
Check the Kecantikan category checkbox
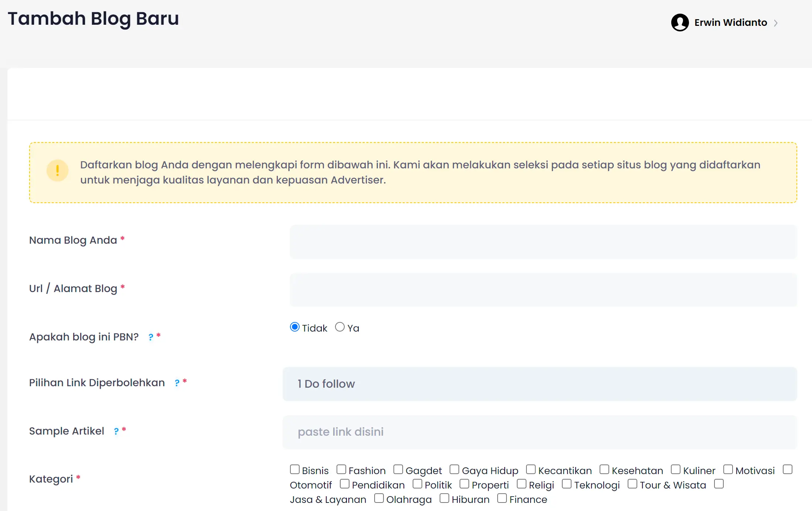coord(531,469)
